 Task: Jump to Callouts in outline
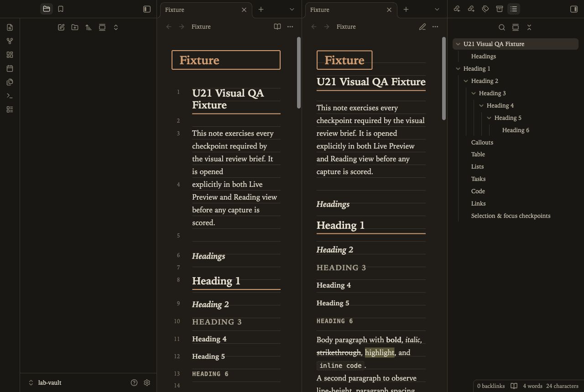482,143
